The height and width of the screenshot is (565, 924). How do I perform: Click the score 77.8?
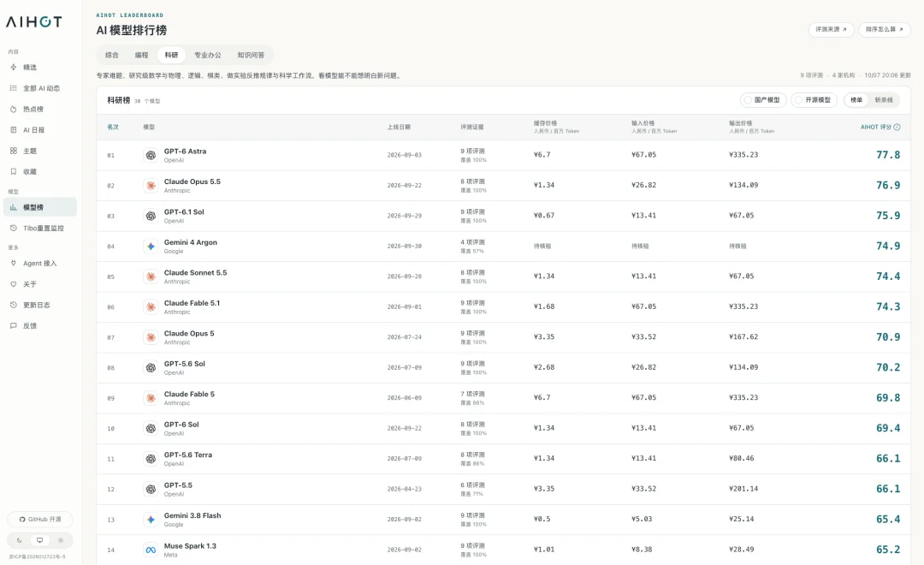pyautogui.click(x=888, y=155)
